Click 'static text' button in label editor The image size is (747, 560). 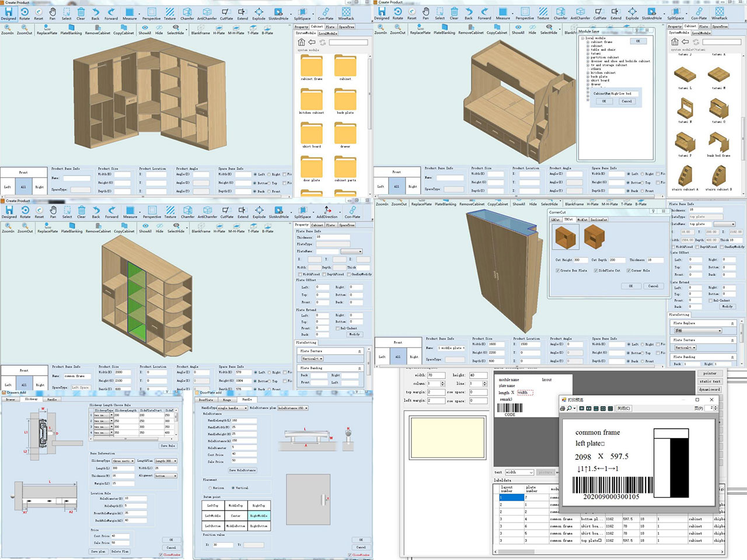pyautogui.click(x=710, y=381)
